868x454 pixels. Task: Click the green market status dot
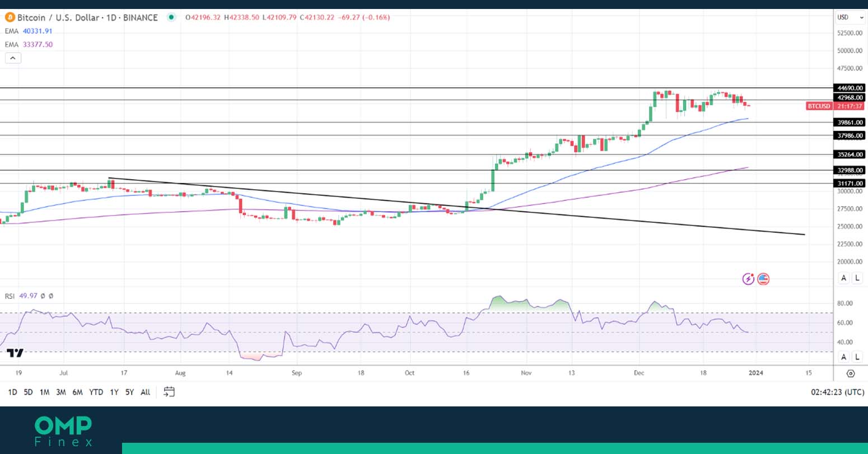click(171, 17)
